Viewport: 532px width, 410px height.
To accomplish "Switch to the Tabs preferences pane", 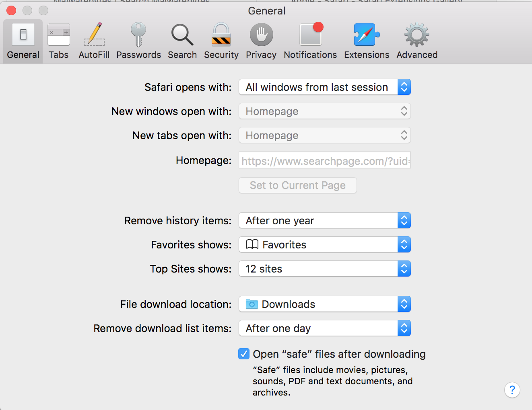I will 59,41.
